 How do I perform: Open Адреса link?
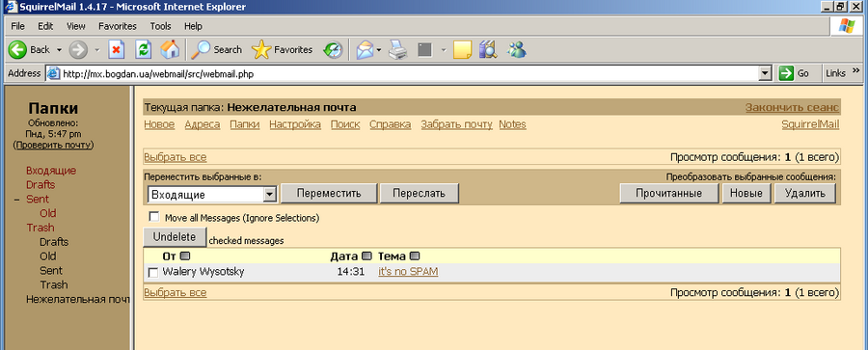point(203,124)
